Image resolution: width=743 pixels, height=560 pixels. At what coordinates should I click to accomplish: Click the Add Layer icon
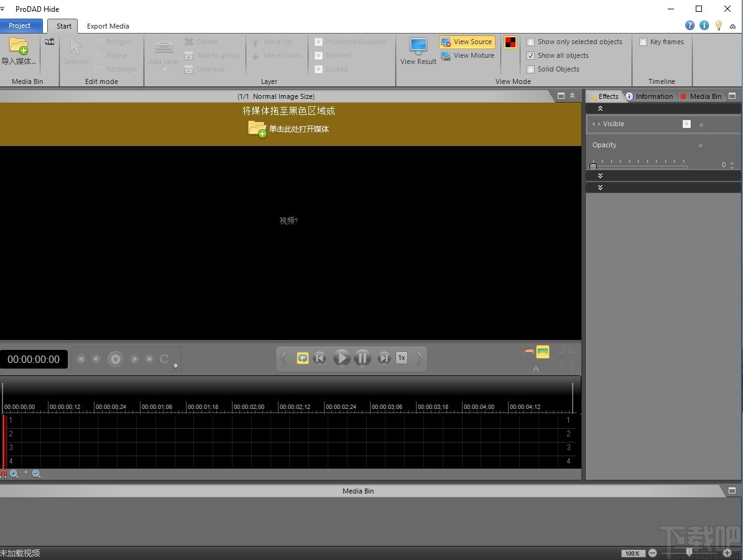[x=164, y=47]
